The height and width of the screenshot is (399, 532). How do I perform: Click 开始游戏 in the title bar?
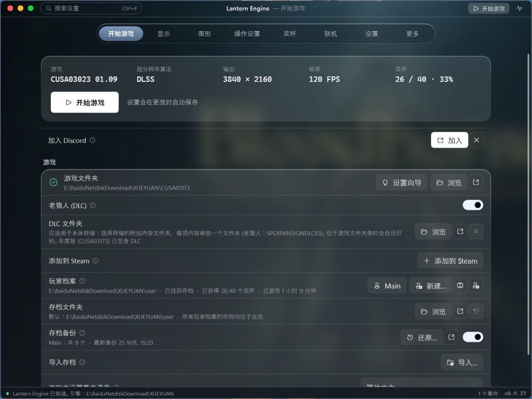coord(489,8)
